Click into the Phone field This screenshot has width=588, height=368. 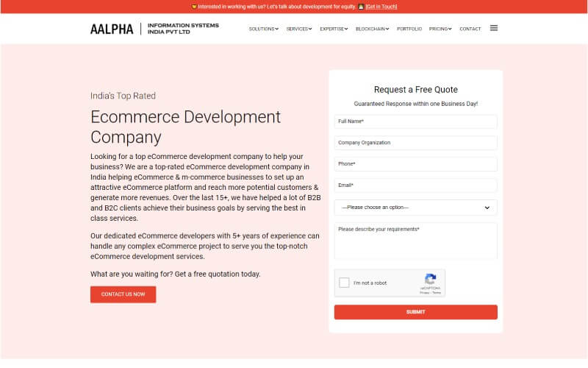pyautogui.click(x=415, y=164)
